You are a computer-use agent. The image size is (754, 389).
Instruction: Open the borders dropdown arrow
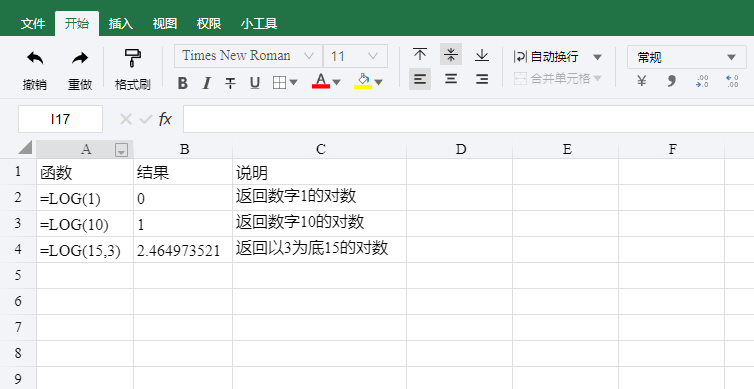293,83
